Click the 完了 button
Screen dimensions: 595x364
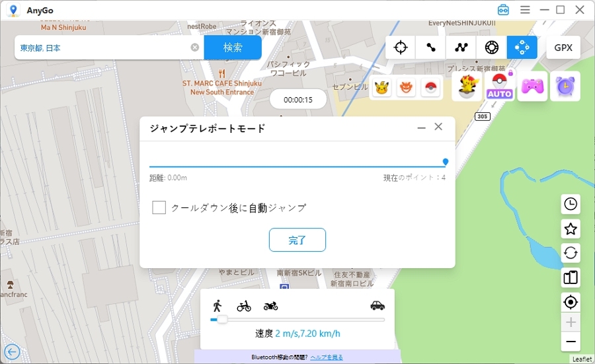(297, 240)
